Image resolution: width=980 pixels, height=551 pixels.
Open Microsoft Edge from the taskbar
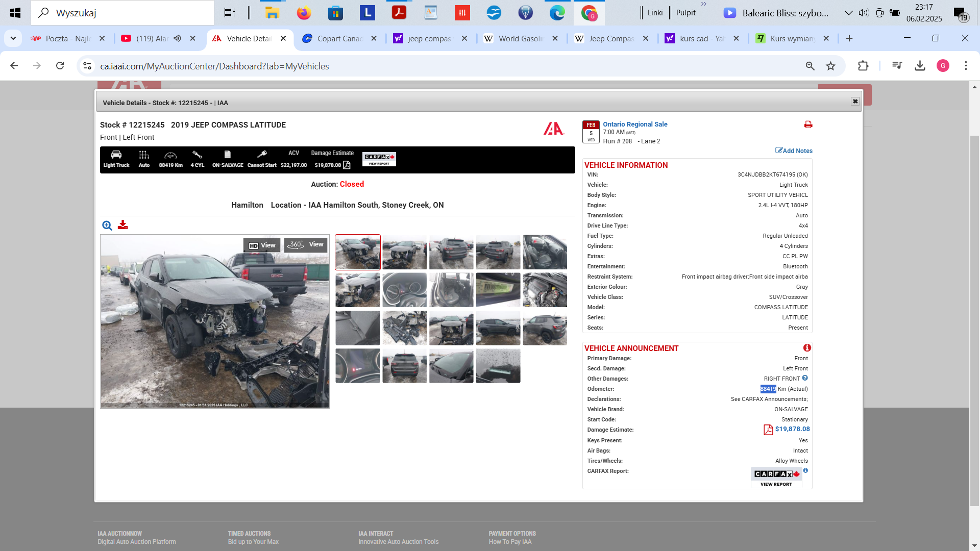[557, 13]
